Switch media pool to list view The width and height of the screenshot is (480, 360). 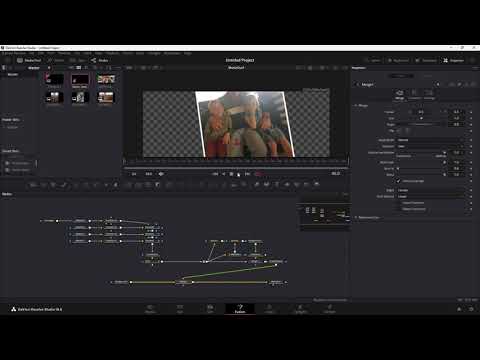point(86,68)
